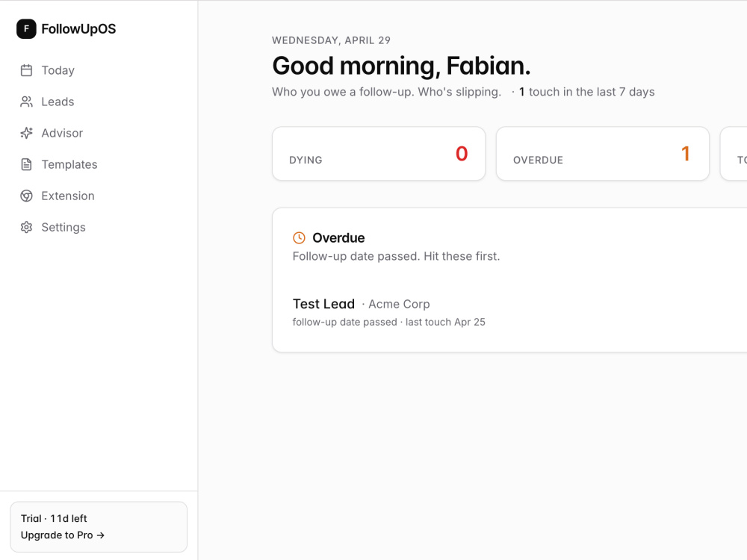
Task: Open the Today page
Action: click(99, 70)
